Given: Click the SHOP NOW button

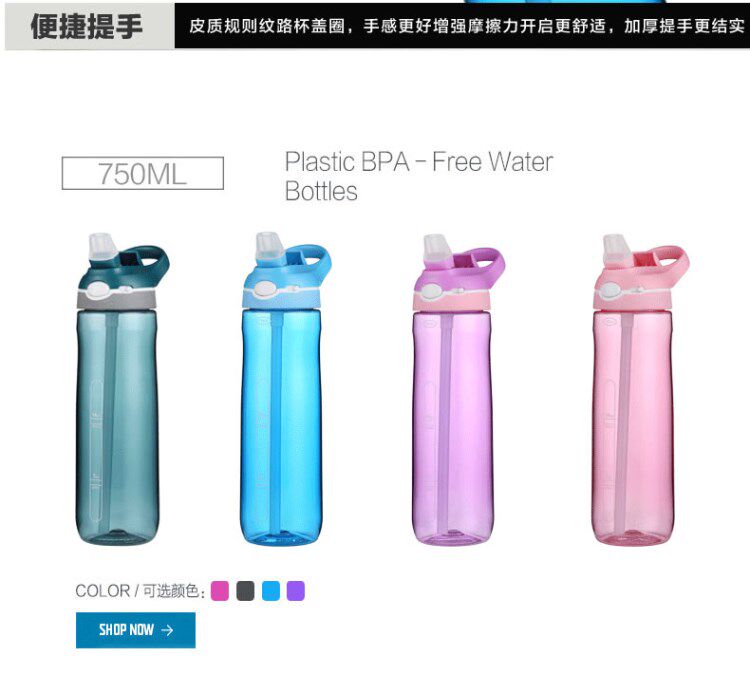Looking at the screenshot, I should [x=135, y=630].
